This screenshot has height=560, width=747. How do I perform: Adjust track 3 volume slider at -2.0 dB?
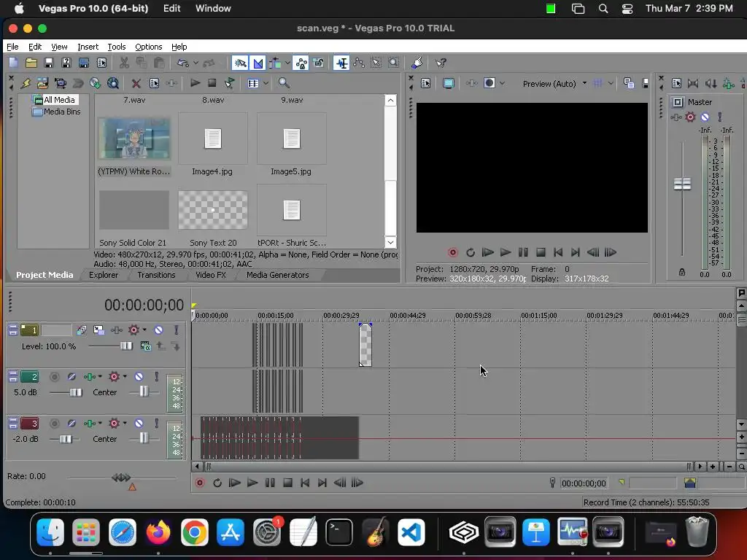pos(66,439)
